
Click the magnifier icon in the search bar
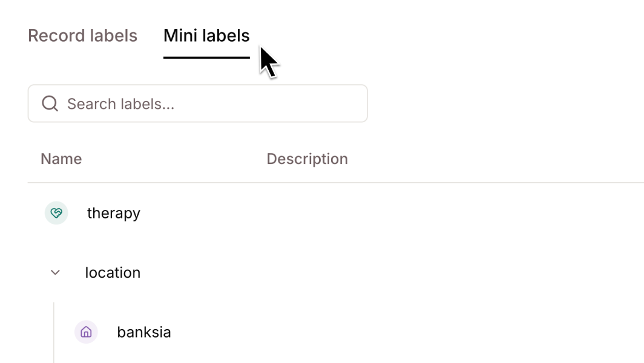[x=50, y=103]
